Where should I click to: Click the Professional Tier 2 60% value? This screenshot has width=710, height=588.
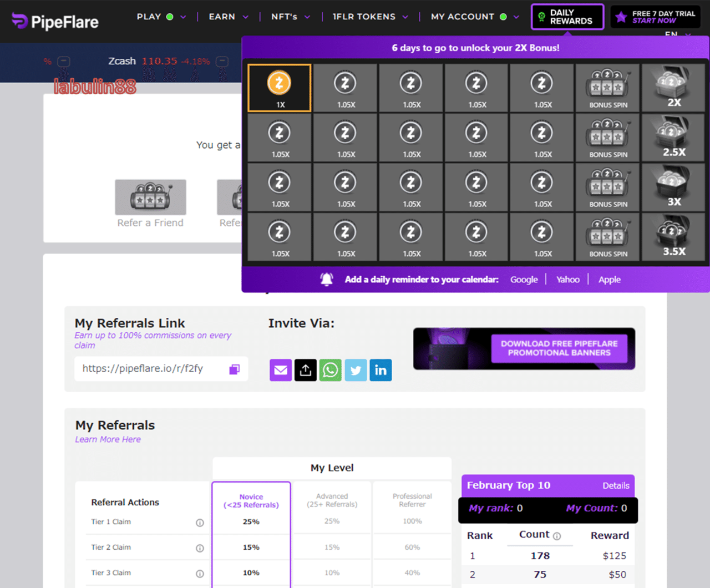pos(412,548)
